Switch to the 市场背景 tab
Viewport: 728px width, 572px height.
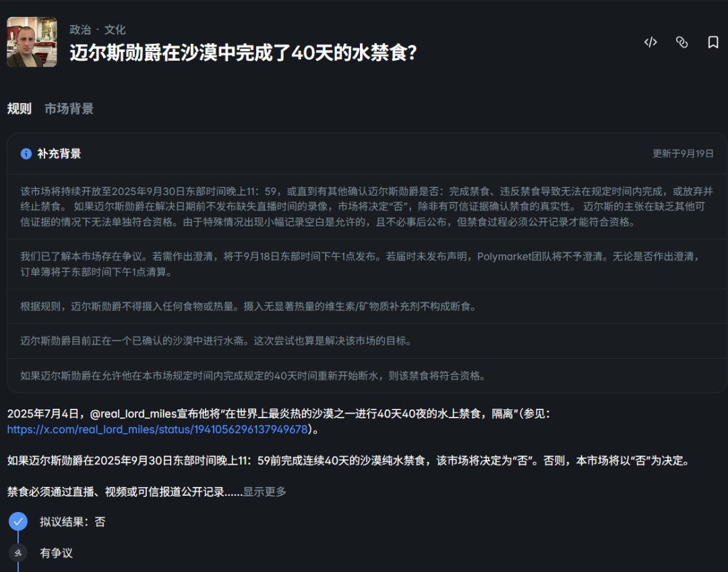pyautogui.click(x=69, y=109)
